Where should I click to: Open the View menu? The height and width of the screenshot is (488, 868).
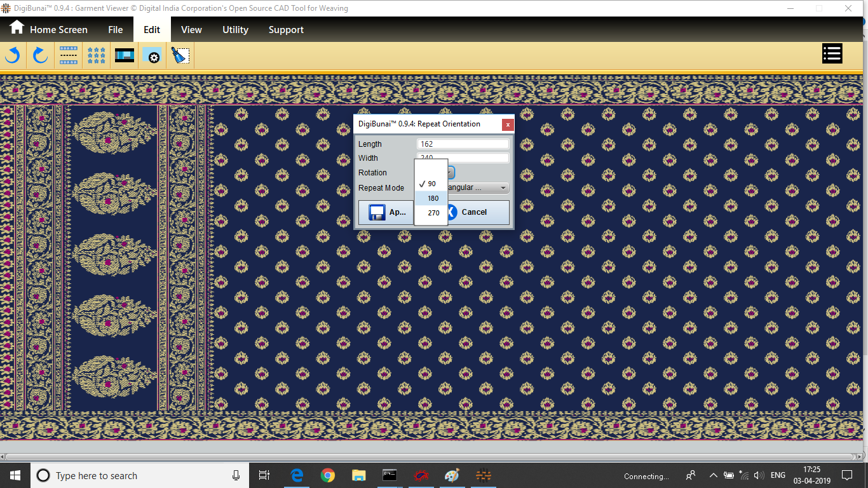click(191, 30)
